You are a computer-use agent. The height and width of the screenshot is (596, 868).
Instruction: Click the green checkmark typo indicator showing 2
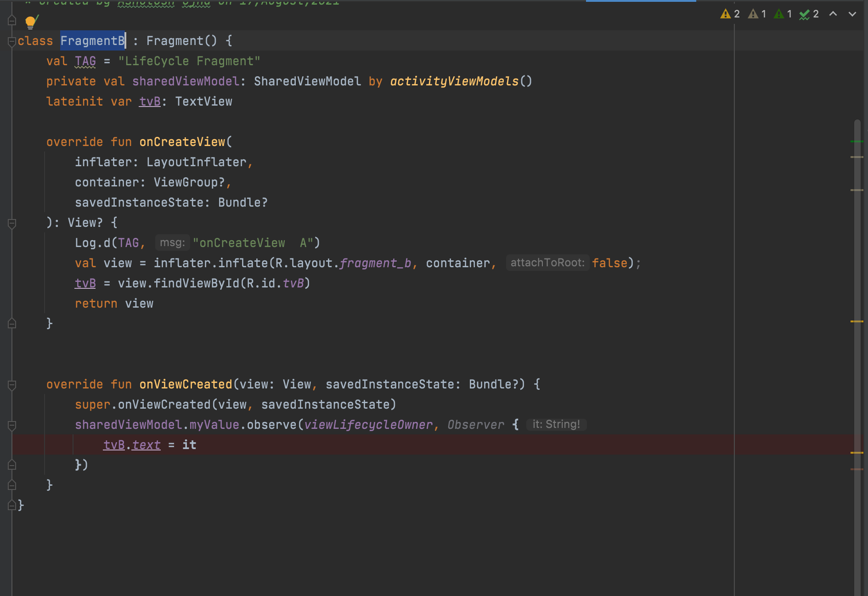[x=809, y=14]
